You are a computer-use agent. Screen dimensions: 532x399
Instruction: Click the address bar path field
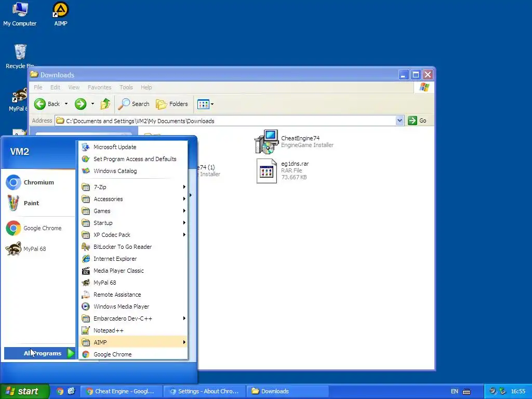pyautogui.click(x=225, y=121)
